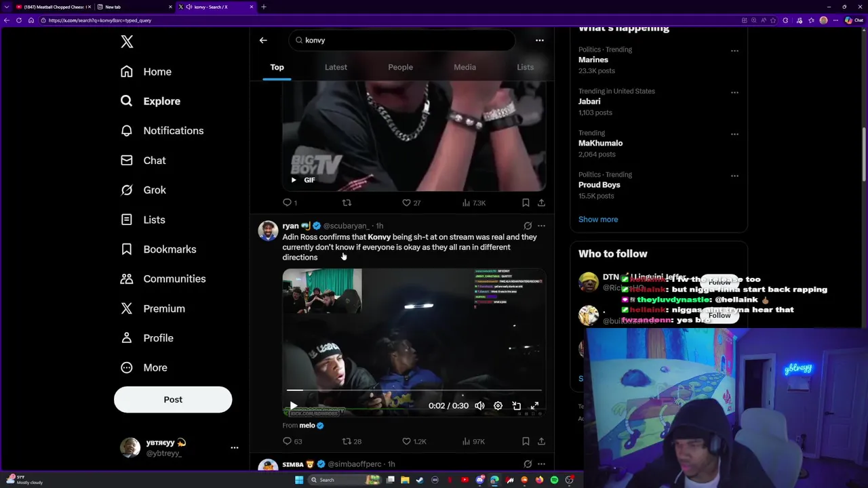Open video settings gear

click(x=498, y=405)
